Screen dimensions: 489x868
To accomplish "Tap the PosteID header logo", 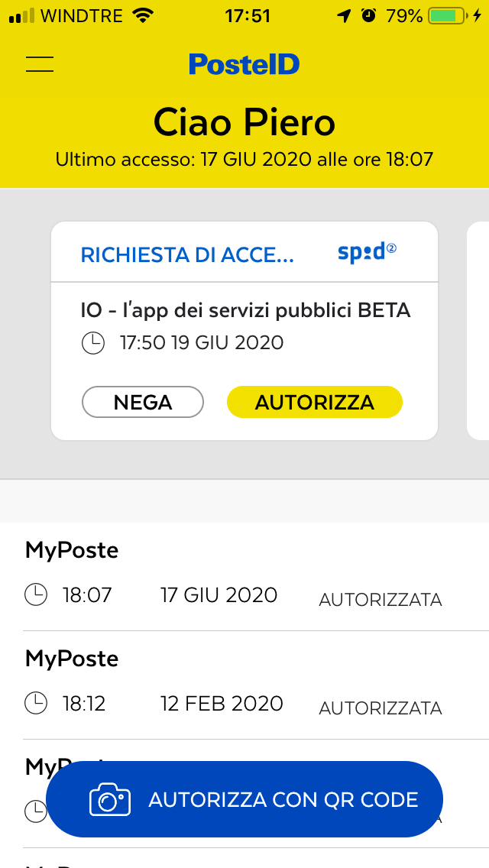I will point(244,64).
